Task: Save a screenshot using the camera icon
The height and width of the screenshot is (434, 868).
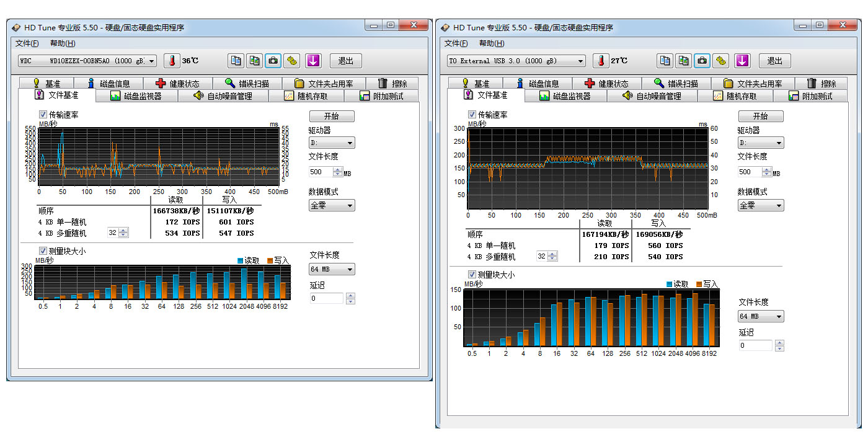Action: click(x=273, y=60)
